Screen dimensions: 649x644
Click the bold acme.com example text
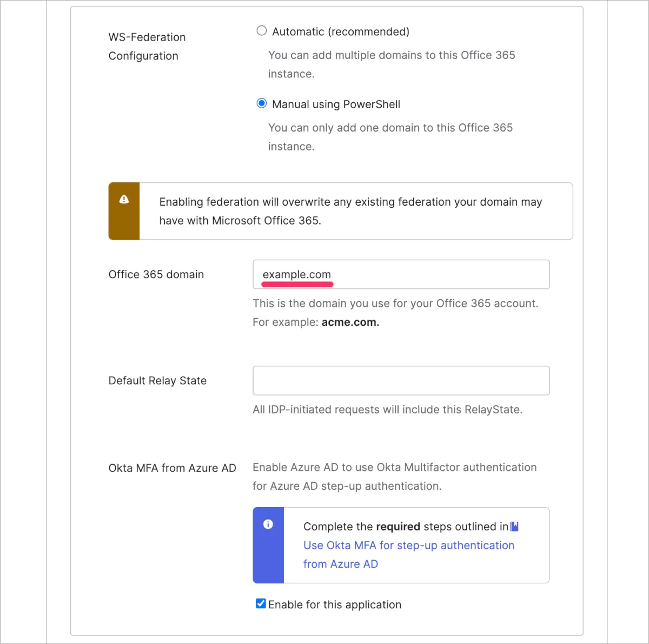[350, 323]
